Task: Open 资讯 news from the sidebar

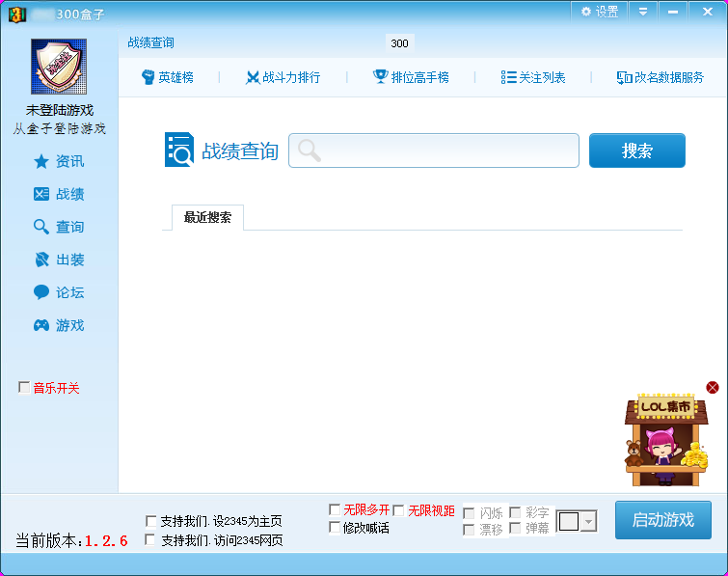Action: point(59,162)
